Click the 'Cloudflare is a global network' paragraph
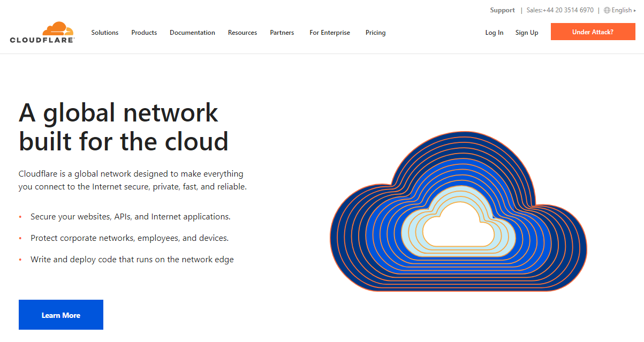This screenshot has width=644, height=342. pos(133,180)
